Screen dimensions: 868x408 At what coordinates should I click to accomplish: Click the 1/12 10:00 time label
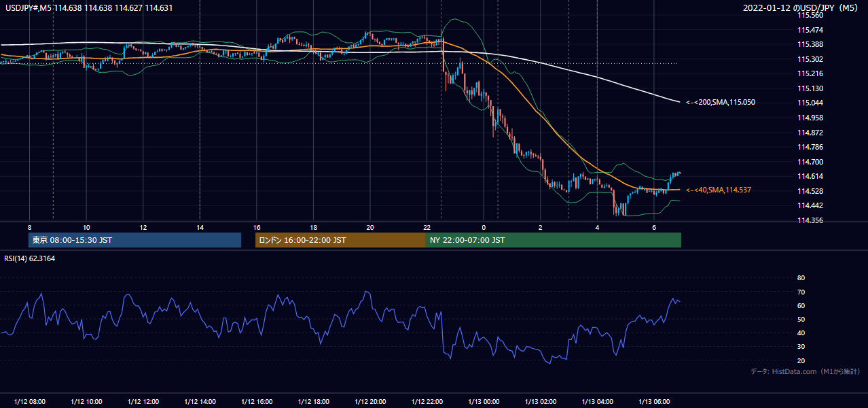click(86, 401)
